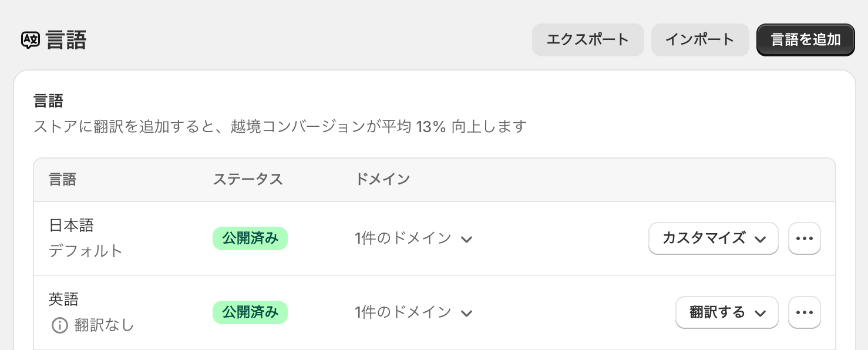
Task: Expand 1件のドメイン in the 日本語 row
Action: point(413,238)
